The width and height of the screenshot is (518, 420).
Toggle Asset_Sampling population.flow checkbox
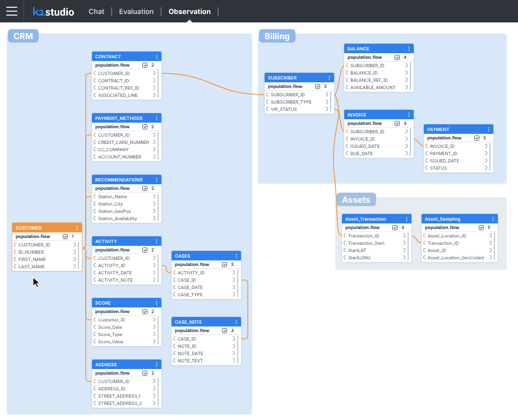(481, 228)
